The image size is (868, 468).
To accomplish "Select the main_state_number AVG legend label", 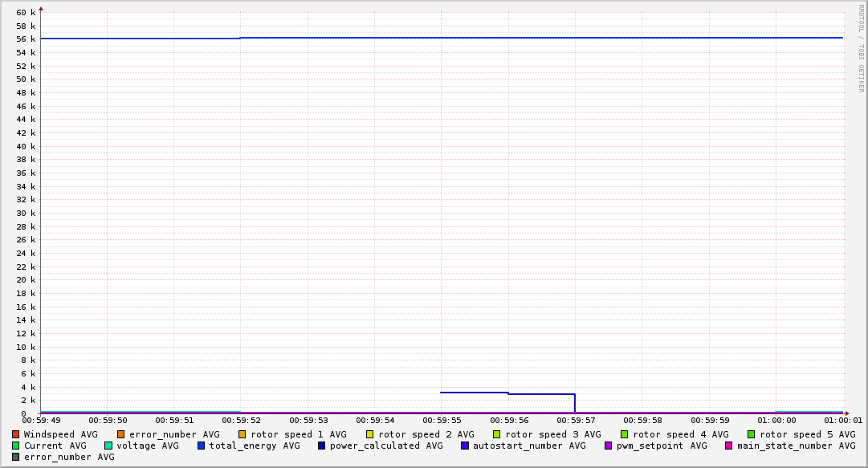I will click(x=796, y=446).
